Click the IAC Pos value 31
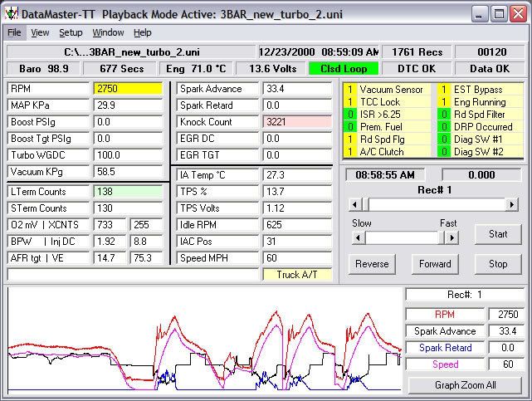Screen dimensions: 532x401 [x=297, y=242]
